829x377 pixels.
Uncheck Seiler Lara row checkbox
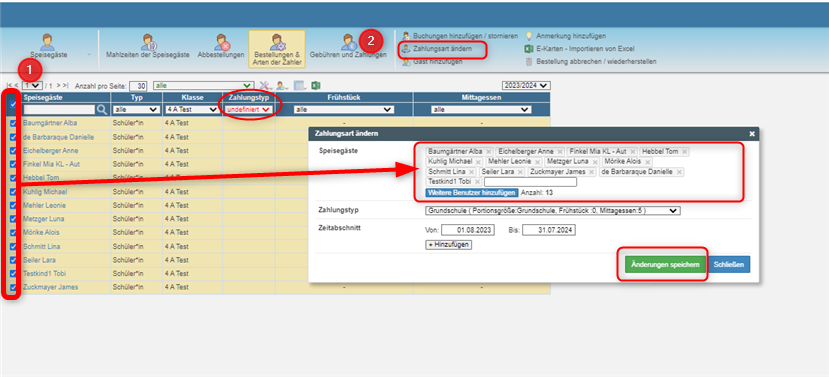tap(13, 260)
